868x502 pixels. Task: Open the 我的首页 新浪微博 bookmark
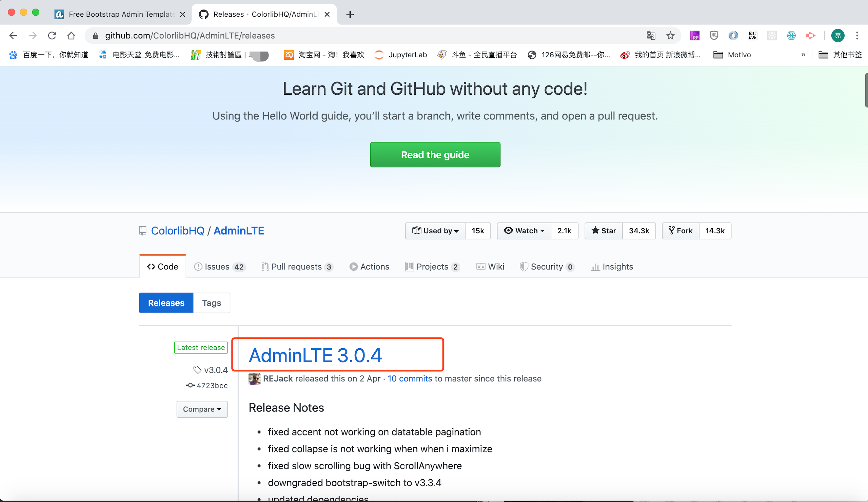tap(660, 55)
